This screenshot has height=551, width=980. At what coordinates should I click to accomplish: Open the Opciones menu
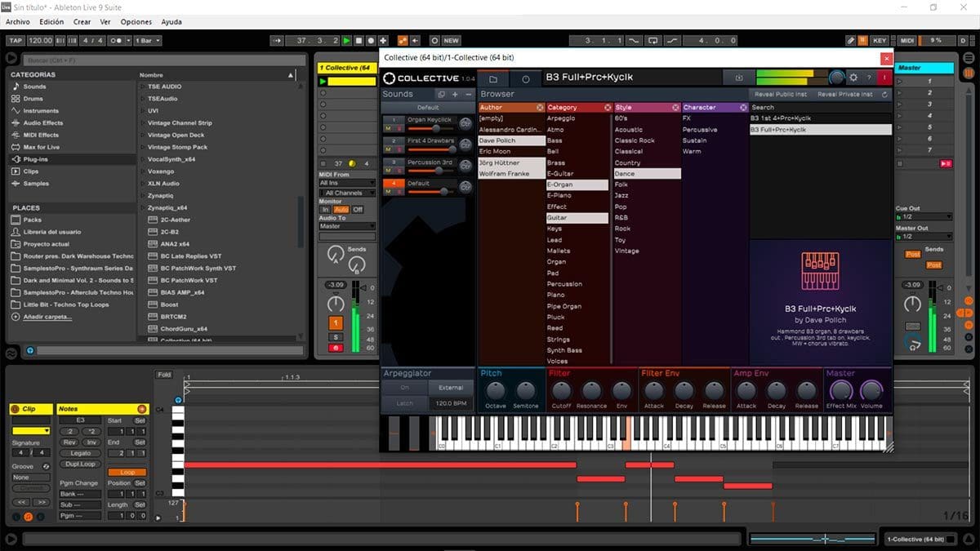(136, 22)
